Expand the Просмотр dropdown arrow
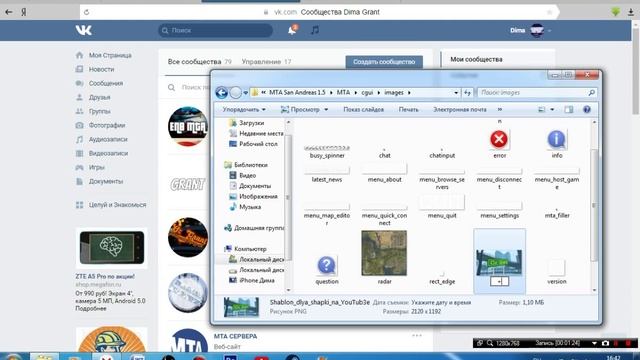This screenshot has height=360, width=640. [x=326, y=109]
